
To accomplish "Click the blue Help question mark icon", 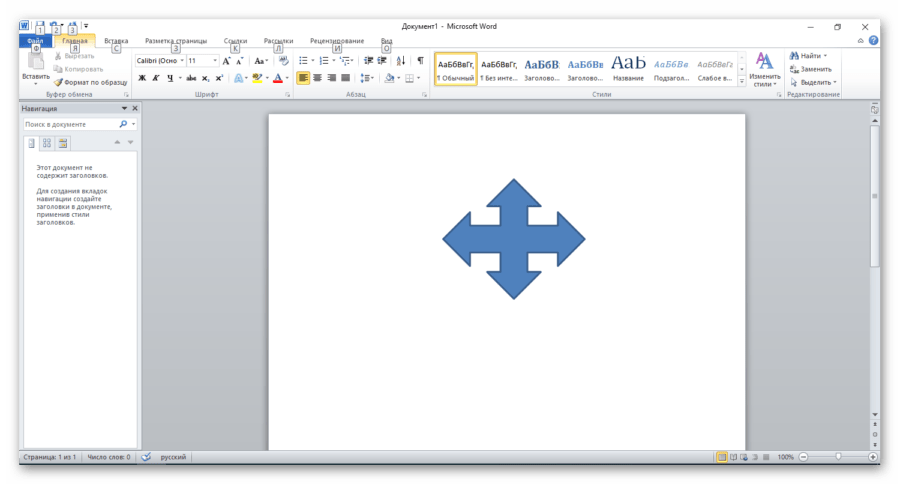I will point(873,41).
